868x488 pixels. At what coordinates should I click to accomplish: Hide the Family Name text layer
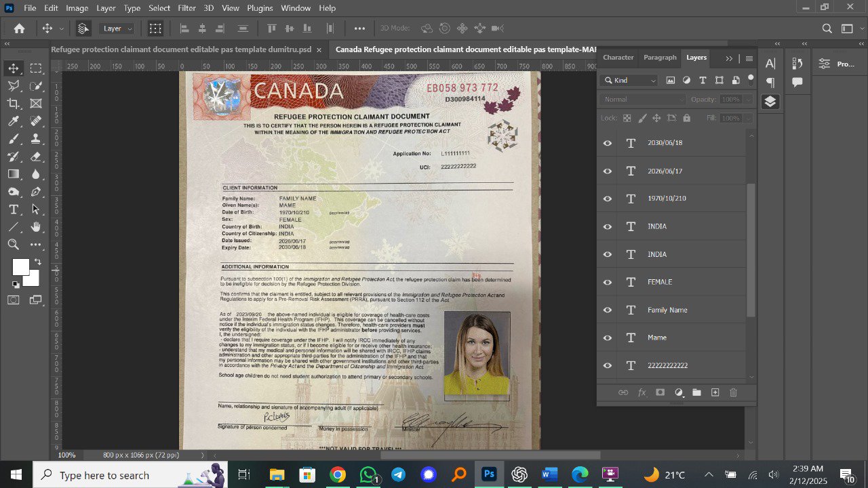pyautogui.click(x=608, y=310)
